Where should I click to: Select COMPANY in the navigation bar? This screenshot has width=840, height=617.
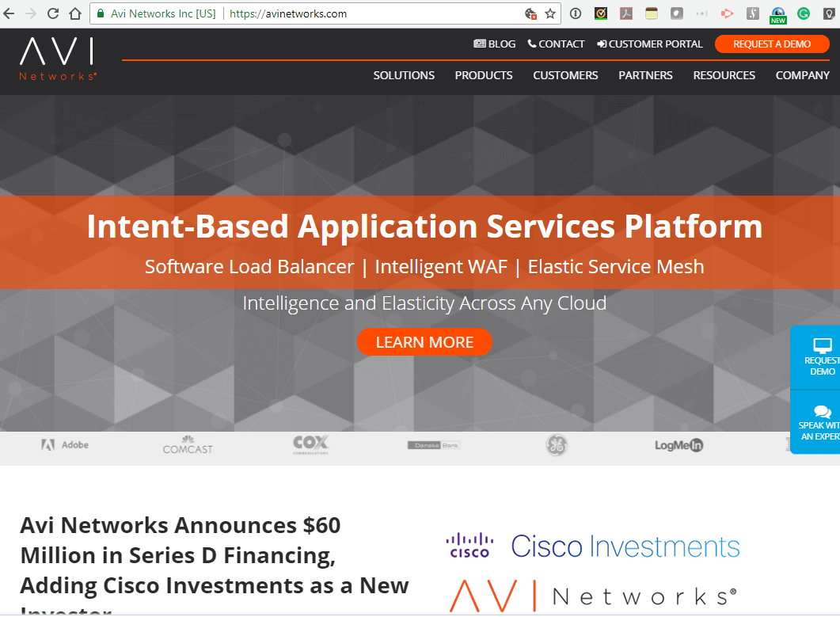click(x=802, y=75)
